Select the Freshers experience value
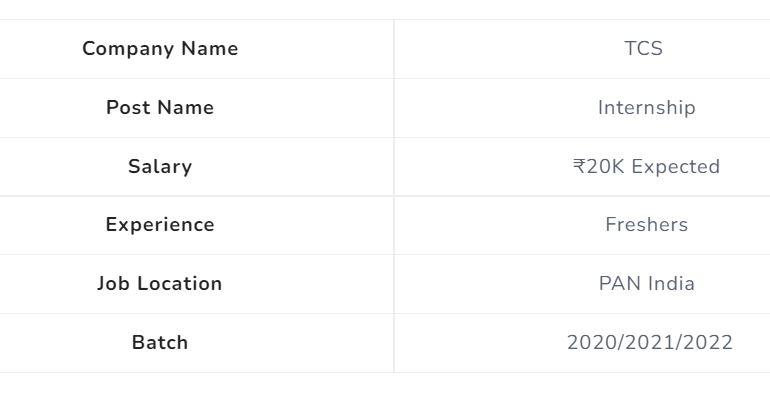This screenshot has width=770, height=395. tap(646, 225)
